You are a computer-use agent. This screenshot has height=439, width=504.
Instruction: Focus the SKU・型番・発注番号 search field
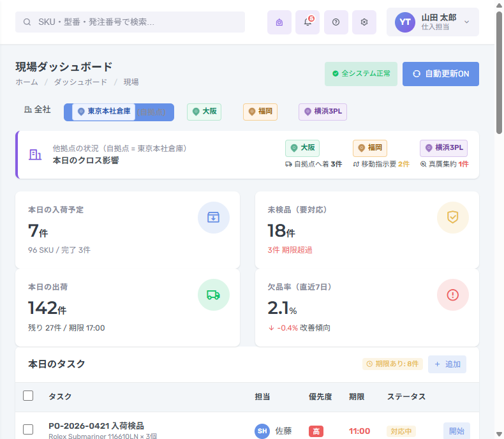tap(130, 22)
